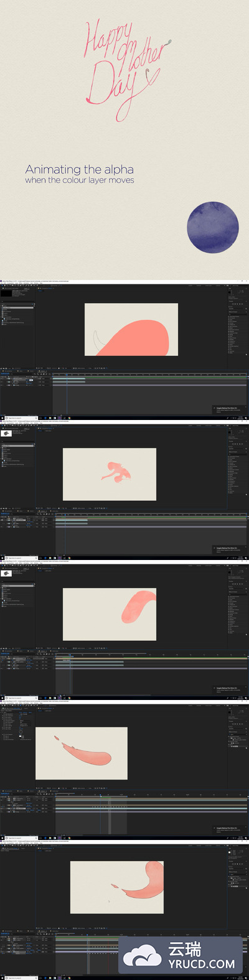Click the purple watercolor circle graphic
The width and height of the screenshot is (249, 980).
click(x=213, y=227)
